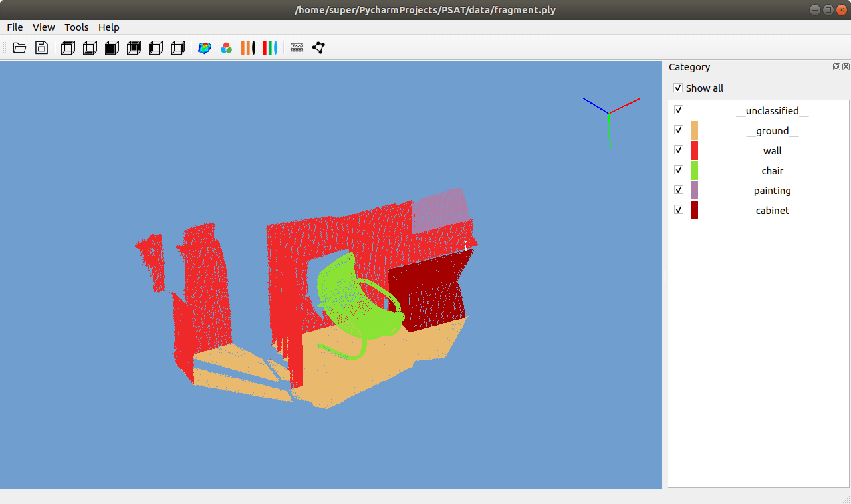The height and width of the screenshot is (504, 851).
Task: Toggle visibility of the wall category
Action: 679,150
